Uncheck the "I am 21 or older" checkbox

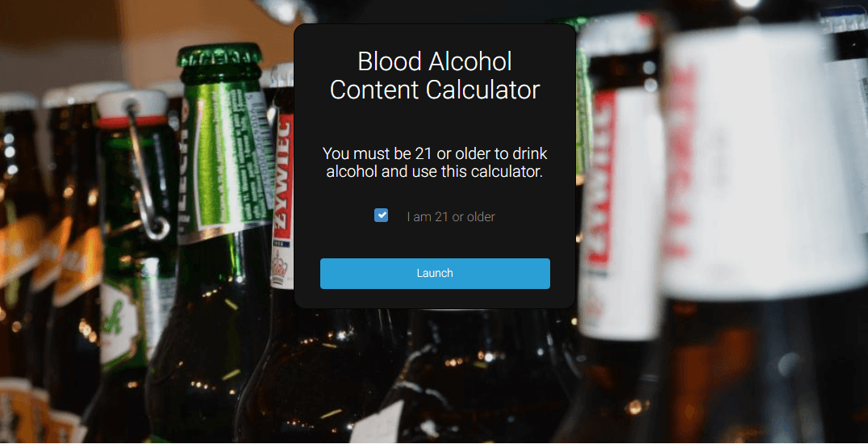pyautogui.click(x=381, y=216)
